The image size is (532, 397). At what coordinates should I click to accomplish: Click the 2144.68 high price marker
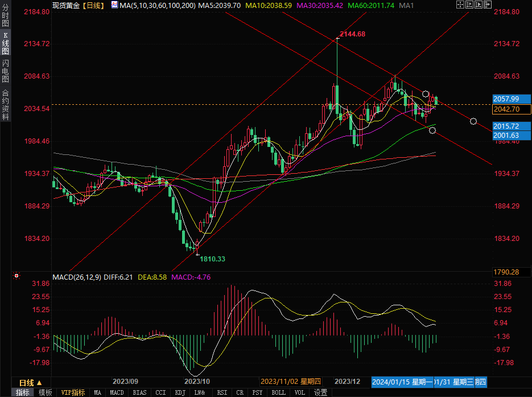(x=352, y=34)
